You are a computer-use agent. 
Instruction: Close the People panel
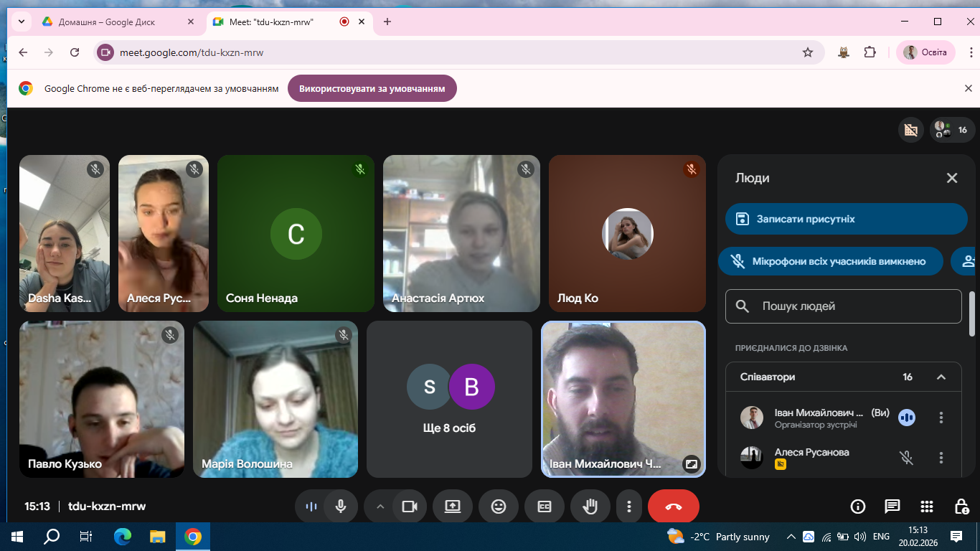click(952, 178)
